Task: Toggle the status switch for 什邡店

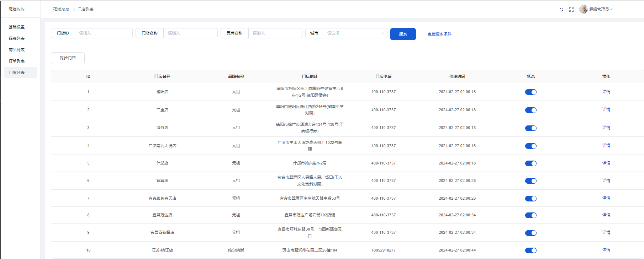Action: click(530, 163)
